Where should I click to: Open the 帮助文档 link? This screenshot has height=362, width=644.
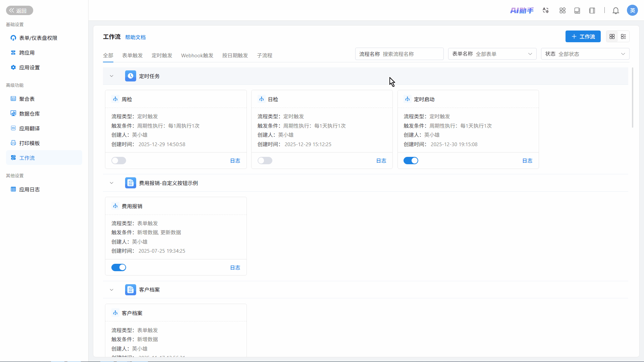[x=135, y=37]
